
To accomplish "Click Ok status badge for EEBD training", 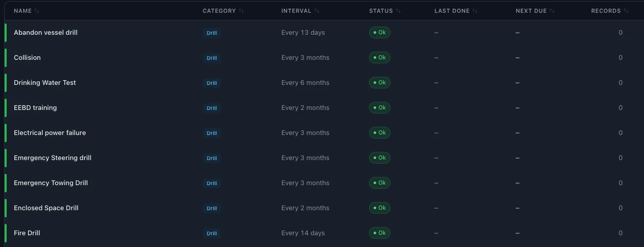I will click(380, 107).
